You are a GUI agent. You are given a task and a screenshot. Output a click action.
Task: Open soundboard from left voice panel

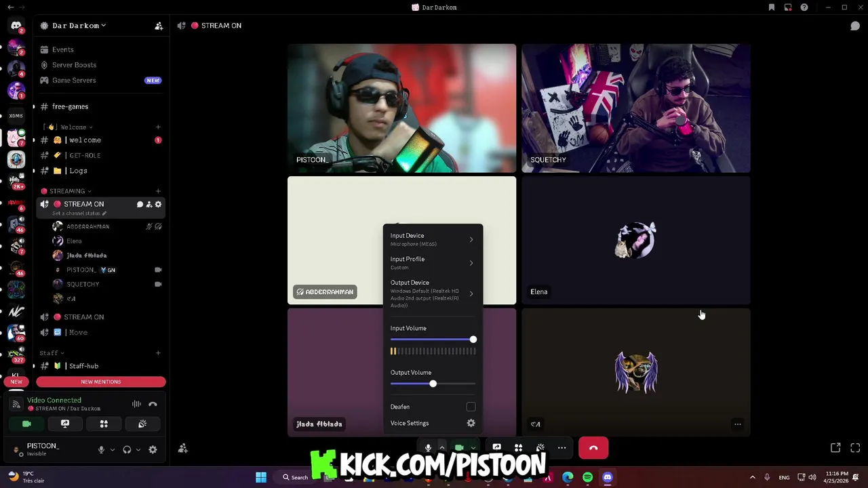point(142,424)
